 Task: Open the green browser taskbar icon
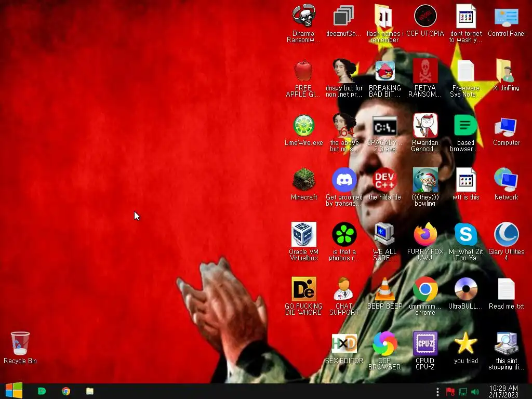click(x=42, y=391)
